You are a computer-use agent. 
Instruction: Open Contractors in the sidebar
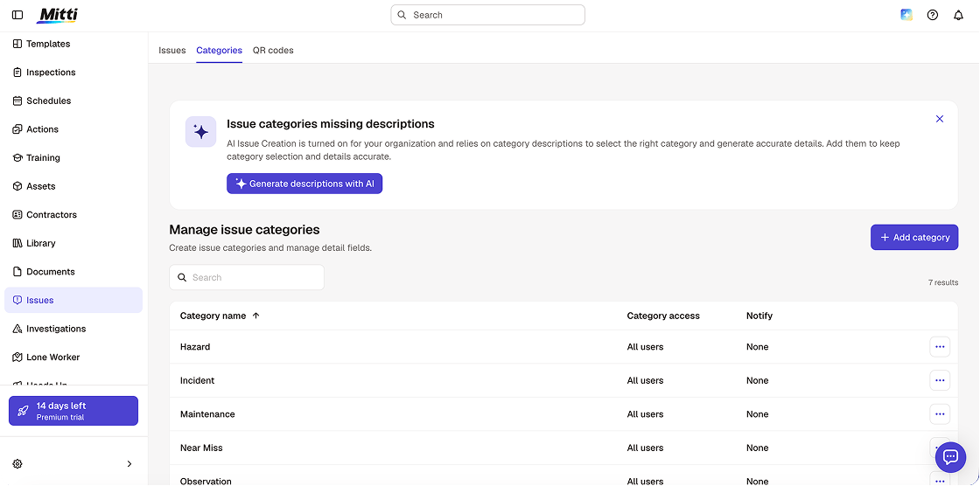[73, 215]
